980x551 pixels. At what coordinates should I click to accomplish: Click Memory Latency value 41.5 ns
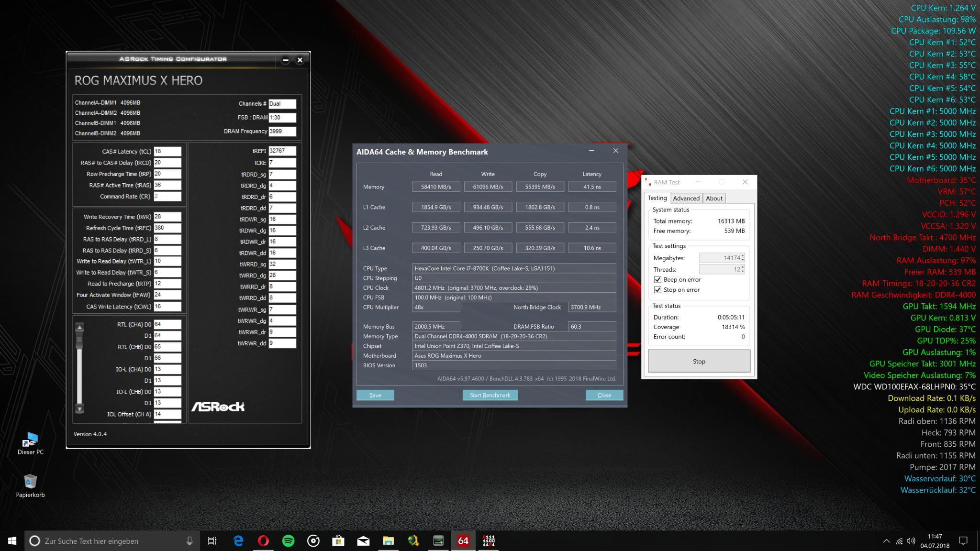(x=592, y=187)
